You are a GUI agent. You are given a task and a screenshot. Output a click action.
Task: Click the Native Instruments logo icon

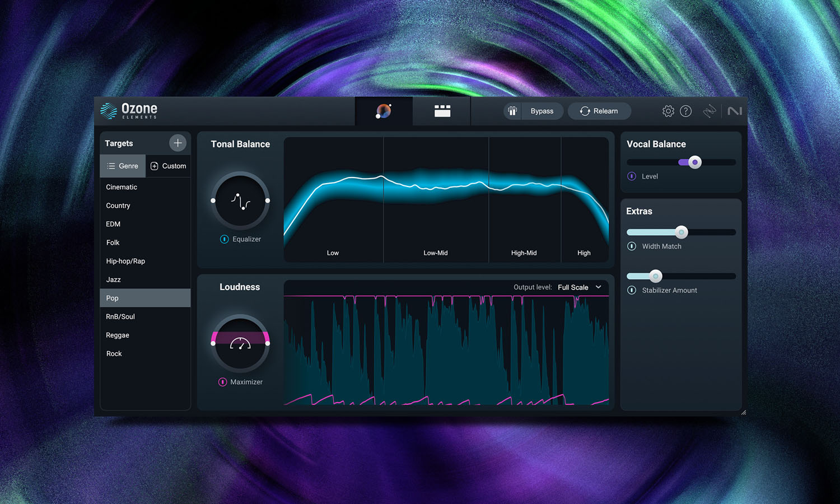point(735,111)
